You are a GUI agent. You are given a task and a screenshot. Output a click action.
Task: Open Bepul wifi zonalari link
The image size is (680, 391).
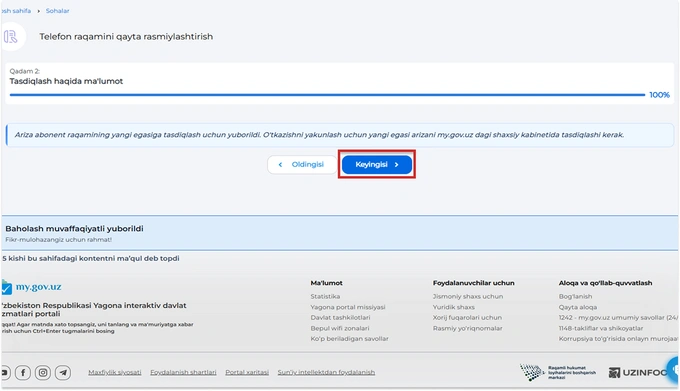(340, 328)
